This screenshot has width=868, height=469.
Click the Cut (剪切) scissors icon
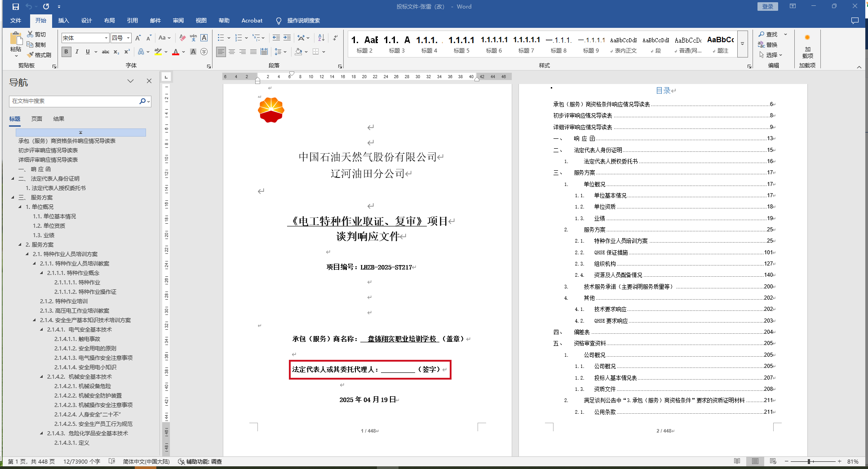(x=30, y=34)
